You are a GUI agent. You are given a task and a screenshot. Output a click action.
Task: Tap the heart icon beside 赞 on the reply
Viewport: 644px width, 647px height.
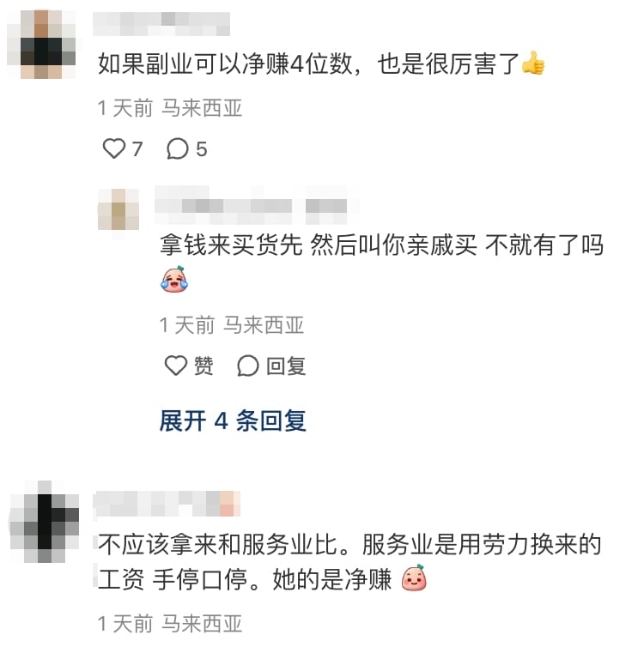tap(176, 366)
